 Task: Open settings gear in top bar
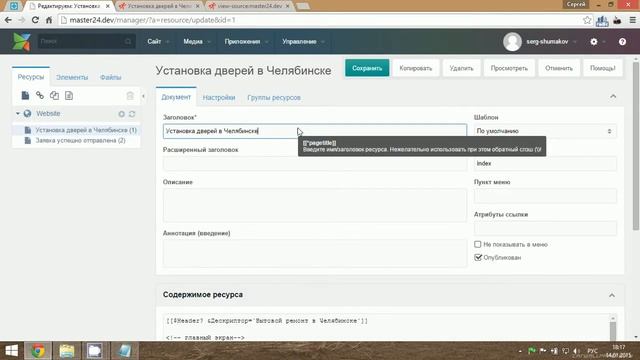coord(594,42)
